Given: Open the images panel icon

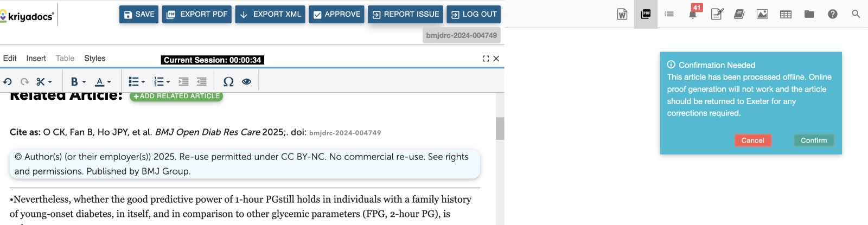Looking at the screenshot, I should (x=762, y=14).
